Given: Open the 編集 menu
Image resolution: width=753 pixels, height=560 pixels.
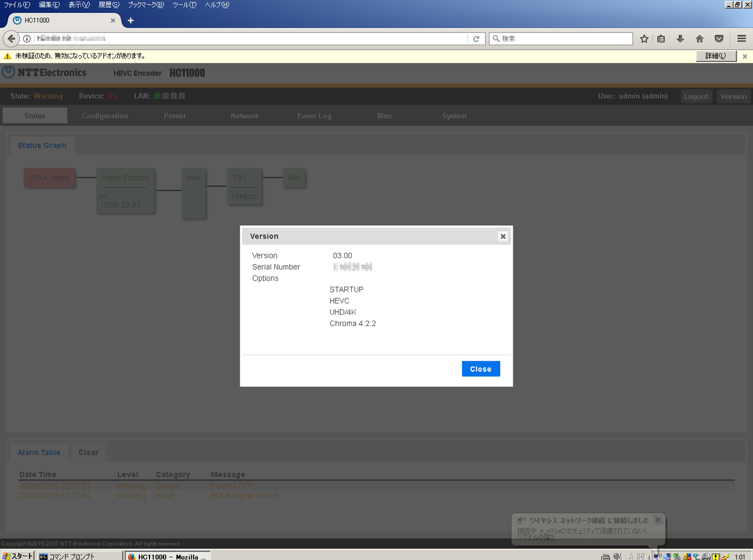Looking at the screenshot, I should pyautogui.click(x=49, y=5).
